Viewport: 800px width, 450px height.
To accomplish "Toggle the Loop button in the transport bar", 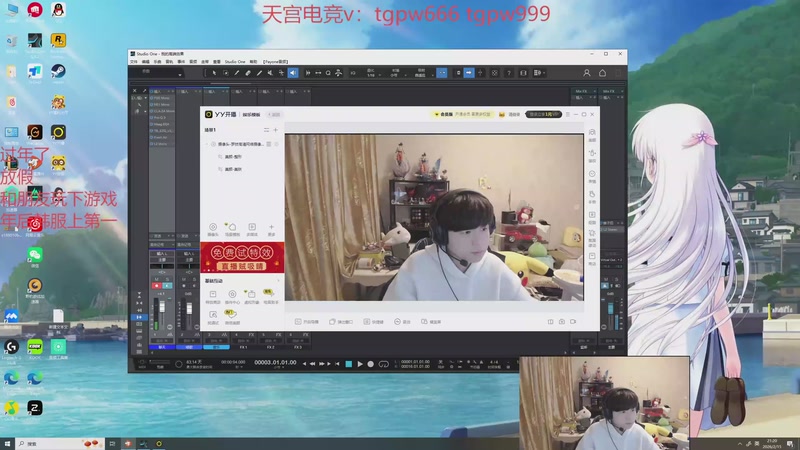I will [x=384, y=364].
